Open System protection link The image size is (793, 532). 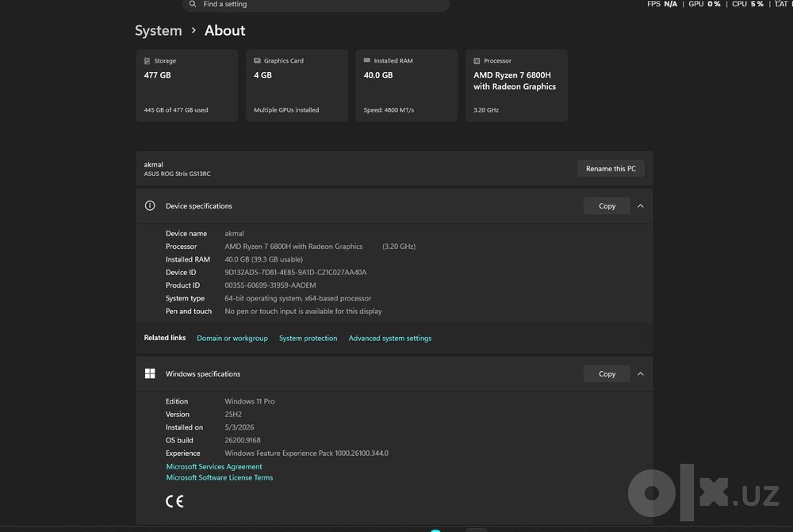tap(308, 339)
